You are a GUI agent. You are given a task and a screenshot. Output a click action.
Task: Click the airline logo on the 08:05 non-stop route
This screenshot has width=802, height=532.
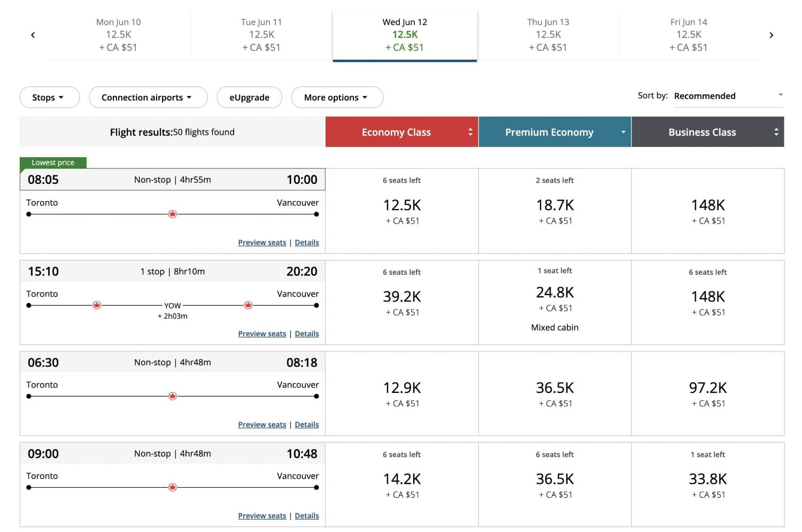point(172,214)
